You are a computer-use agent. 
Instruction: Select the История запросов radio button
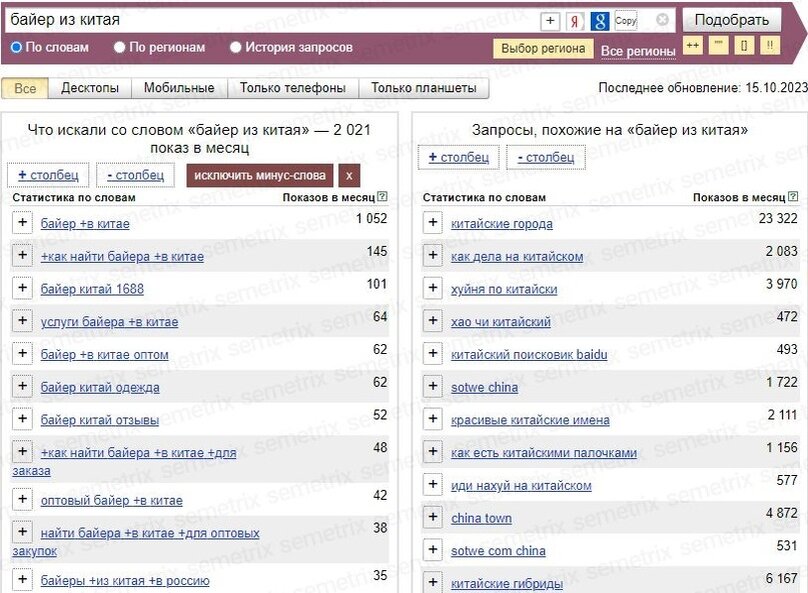235,46
